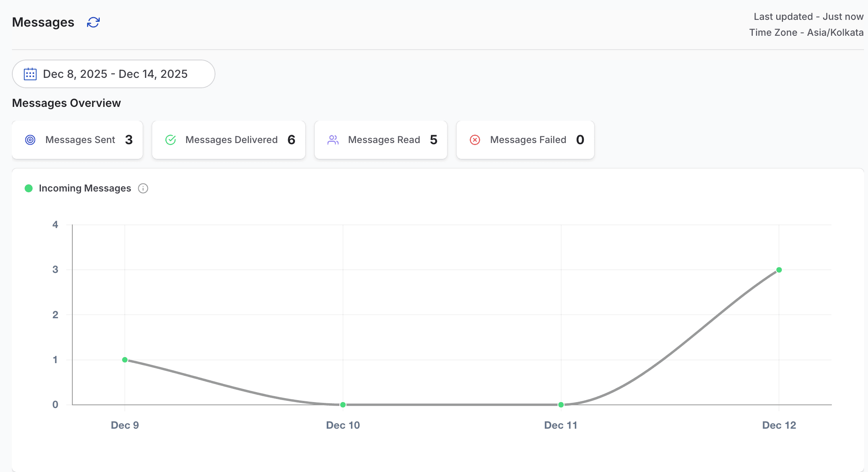Open the Dec 8 - Dec 14 date range dropdown
Screen dimensions: 868x472
pos(113,74)
